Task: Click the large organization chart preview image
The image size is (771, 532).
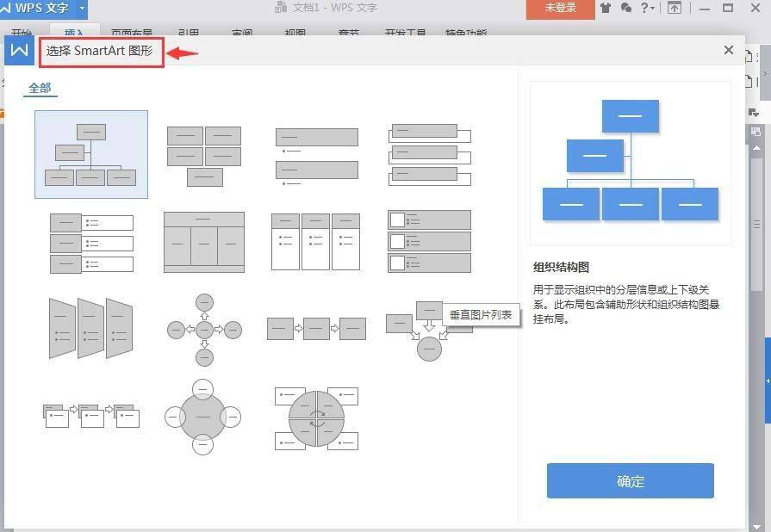Action: pyautogui.click(x=631, y=163)
